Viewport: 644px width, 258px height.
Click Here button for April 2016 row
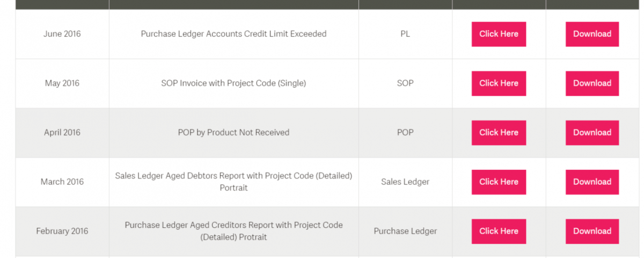(499, 133)
